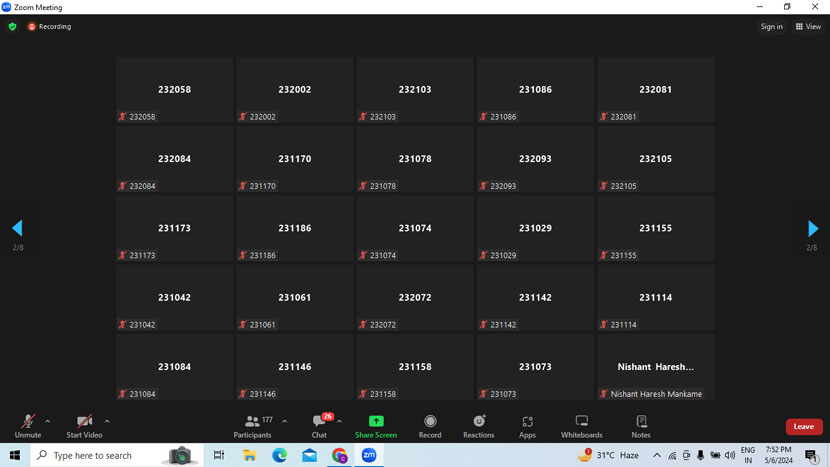The height and width of the screenshot is (467, 830).
Task: Click the red Leave button
Action: 803,427
